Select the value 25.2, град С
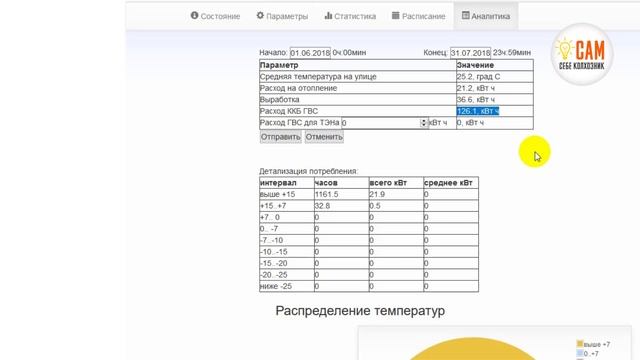The image size is (640, 360). pyautogui.click(x=478, y=77)
